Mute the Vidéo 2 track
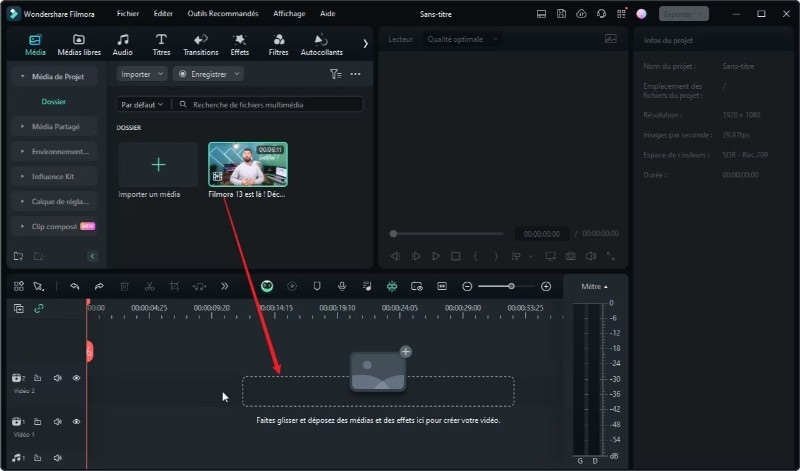 click(58, 378)
